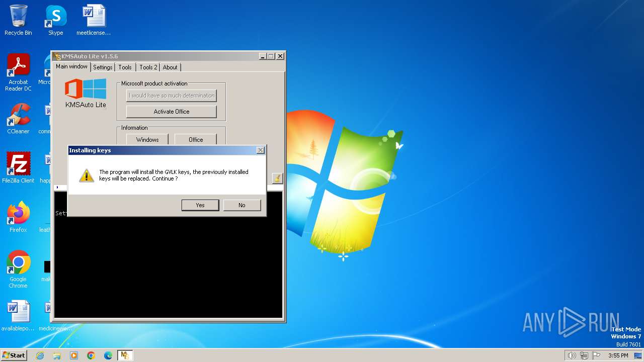Launch Firefox from the desktop

point(18,217)
